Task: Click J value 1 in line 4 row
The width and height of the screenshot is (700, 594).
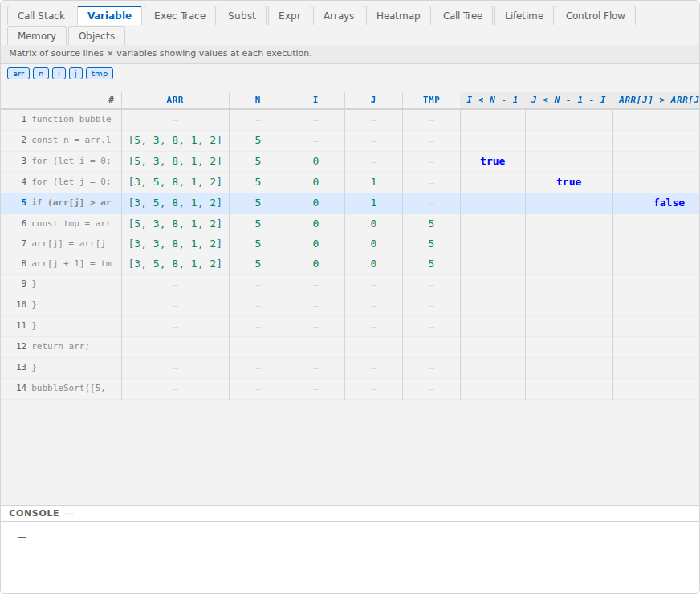Action: [x=373, y=182]
